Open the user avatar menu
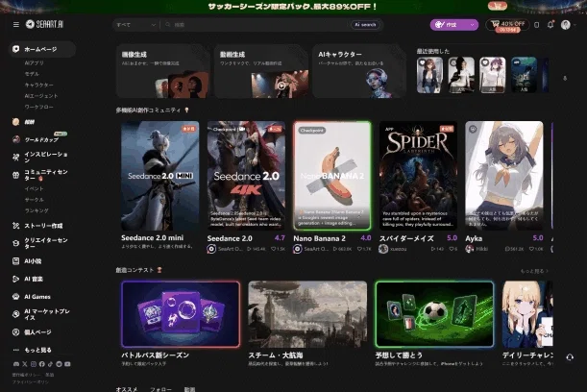This screenshot has height=392, width=587. tap(565, 25)
